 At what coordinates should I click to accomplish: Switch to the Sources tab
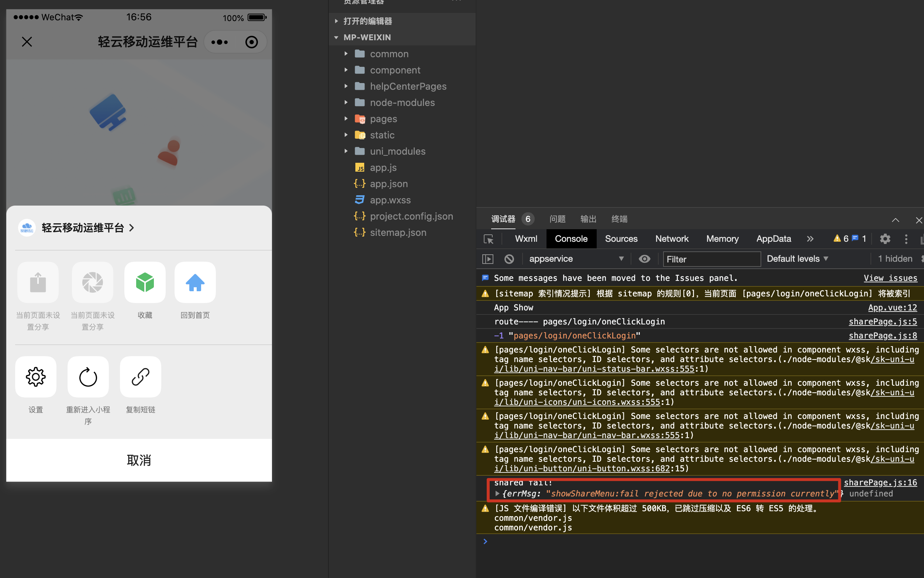[x=621, y=239]
